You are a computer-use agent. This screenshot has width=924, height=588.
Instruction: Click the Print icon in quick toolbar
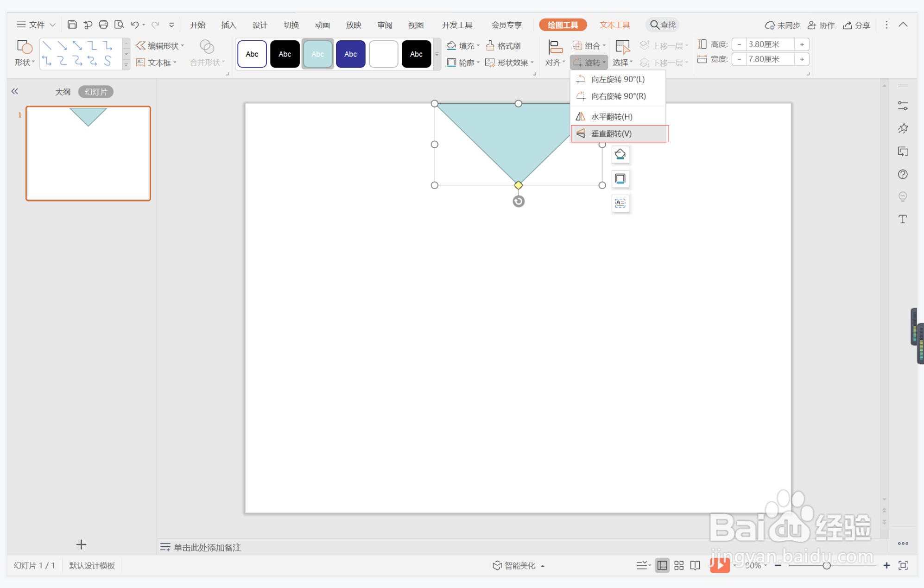coord(103,25)
